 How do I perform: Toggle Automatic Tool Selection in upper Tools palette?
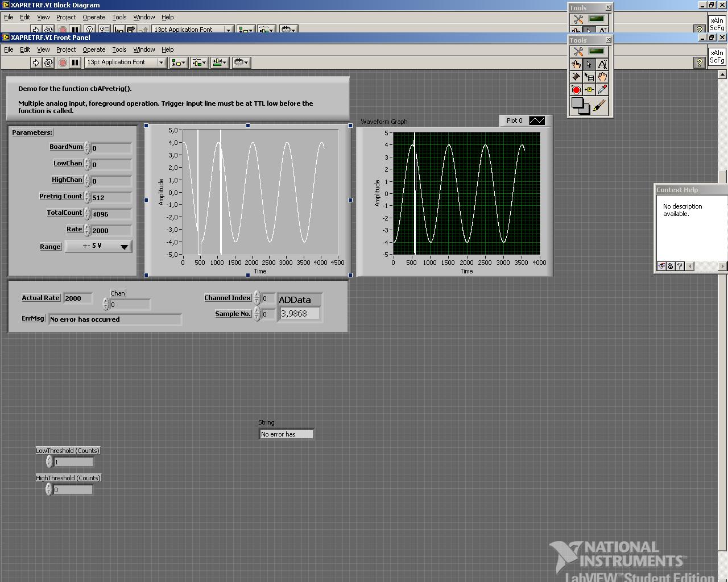tap(590, 19)
